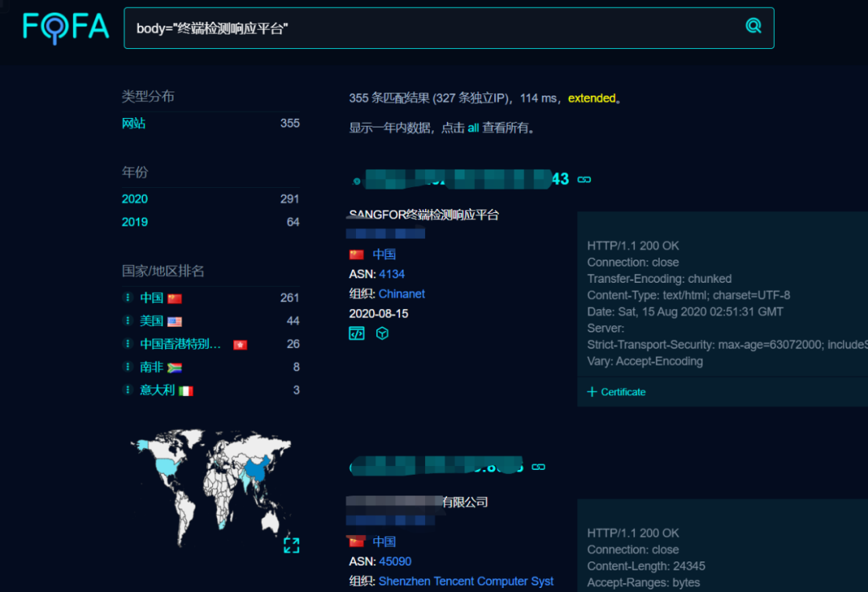Click 'all' to view all data
Viewport: 868px width, 592px height.
[473, 128]
